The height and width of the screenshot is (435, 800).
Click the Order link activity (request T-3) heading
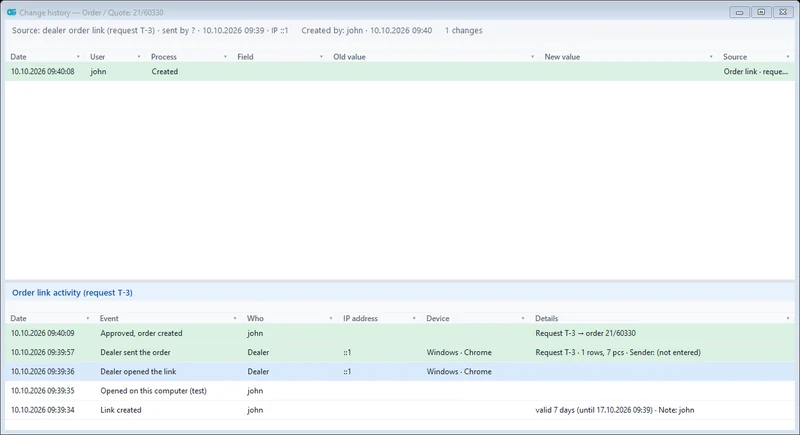[72, 293]
